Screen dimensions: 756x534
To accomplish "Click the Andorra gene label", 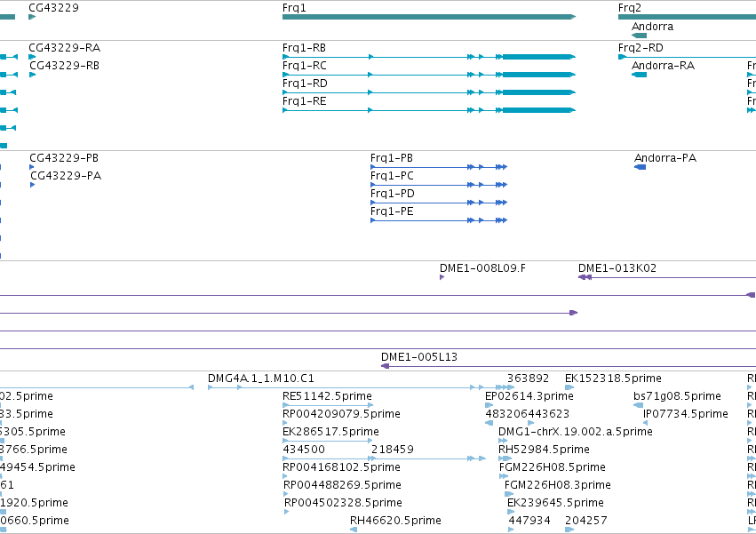I will pyautogui.click(x=652, y=27).
